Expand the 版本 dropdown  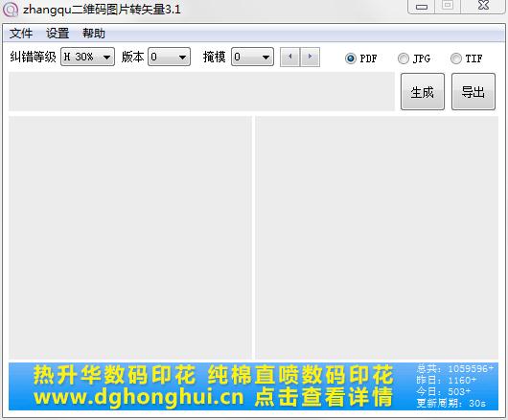[169, 57]
